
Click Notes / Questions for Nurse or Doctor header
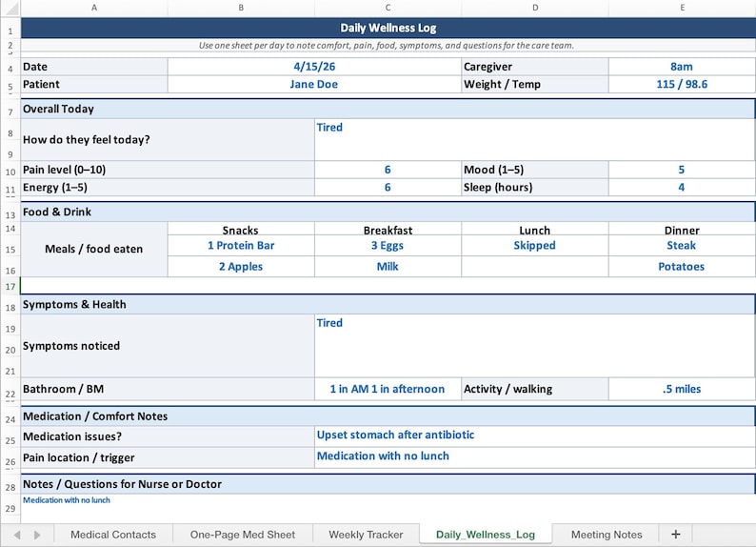[x=388, y=484]
